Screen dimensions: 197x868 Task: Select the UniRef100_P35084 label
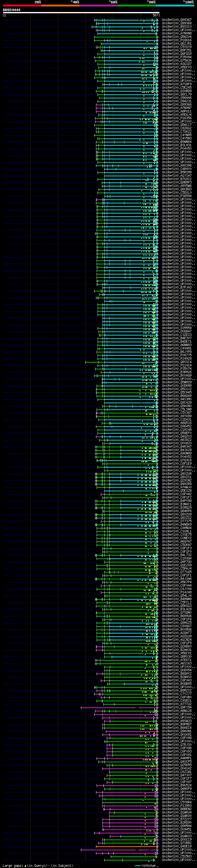pyautogui.click(x=177, y=57)
